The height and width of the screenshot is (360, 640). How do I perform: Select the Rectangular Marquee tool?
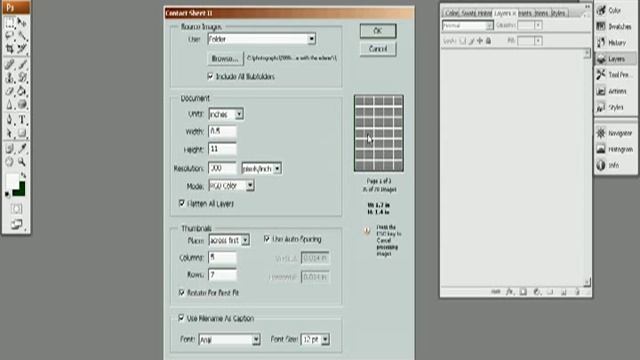10,22
